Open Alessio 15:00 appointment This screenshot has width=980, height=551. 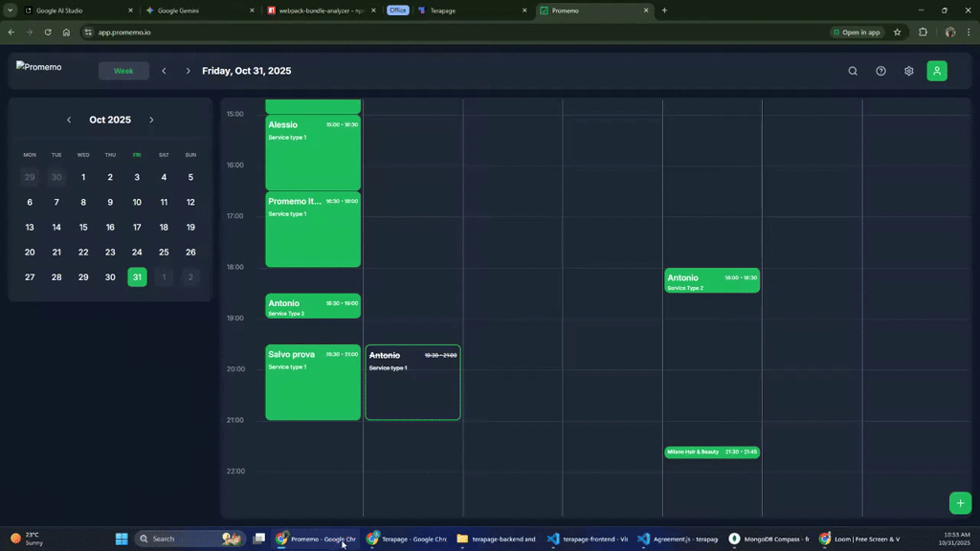313,152
